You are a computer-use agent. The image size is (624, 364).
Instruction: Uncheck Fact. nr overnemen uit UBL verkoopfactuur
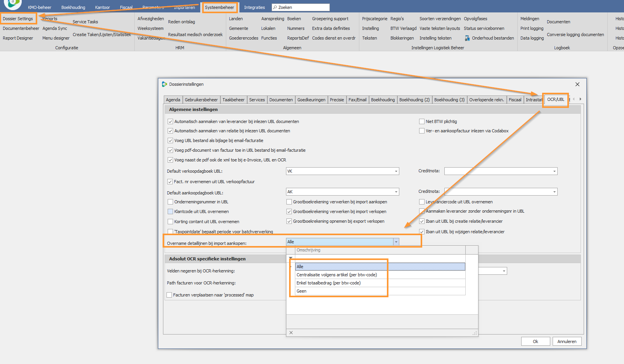170,182
